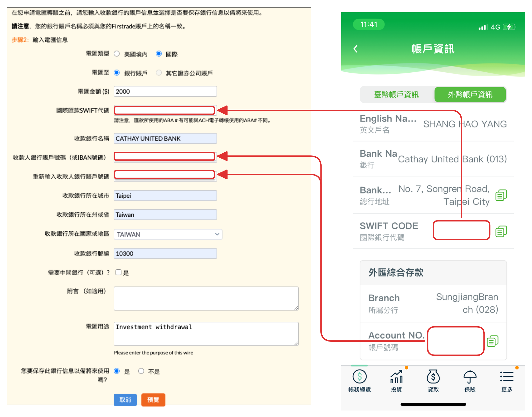Switch to 臺幣帳戶資訊 tab
The width and height of the screenshot is (532, 417).
[x=396, y=94]
